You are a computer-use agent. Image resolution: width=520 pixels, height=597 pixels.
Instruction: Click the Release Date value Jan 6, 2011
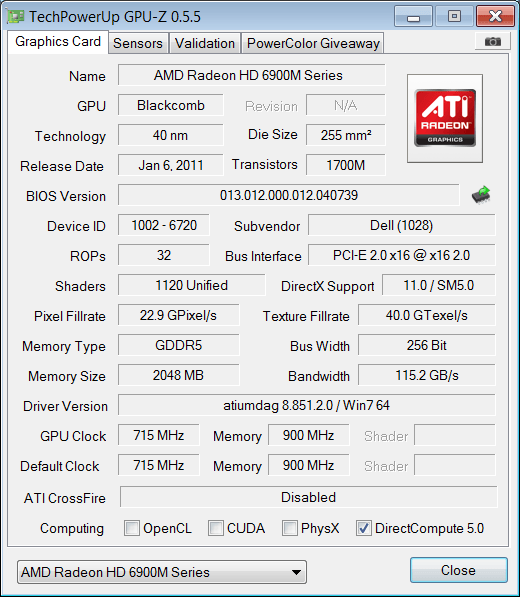171,165
